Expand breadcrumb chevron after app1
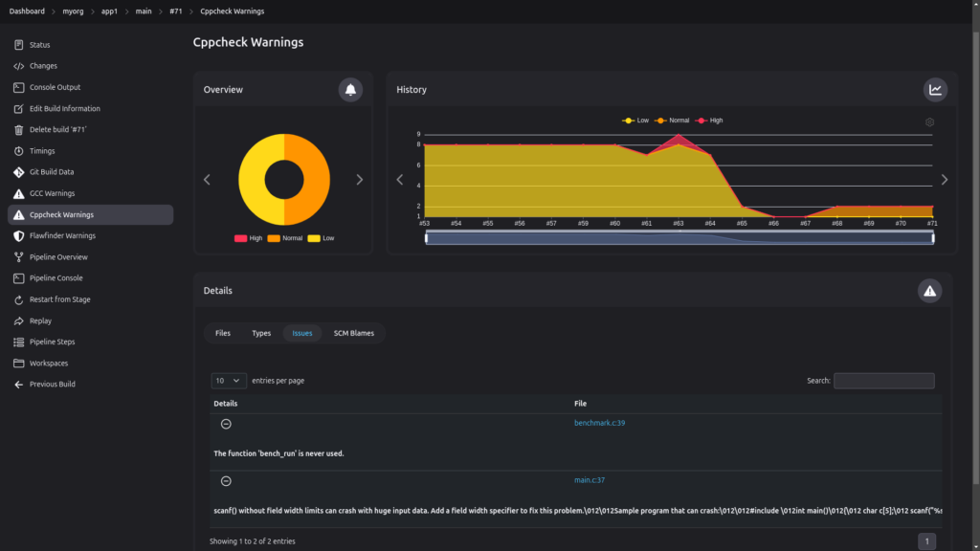Image resolution: width=980 pixels, height=551 pixels. pos(127,11)
